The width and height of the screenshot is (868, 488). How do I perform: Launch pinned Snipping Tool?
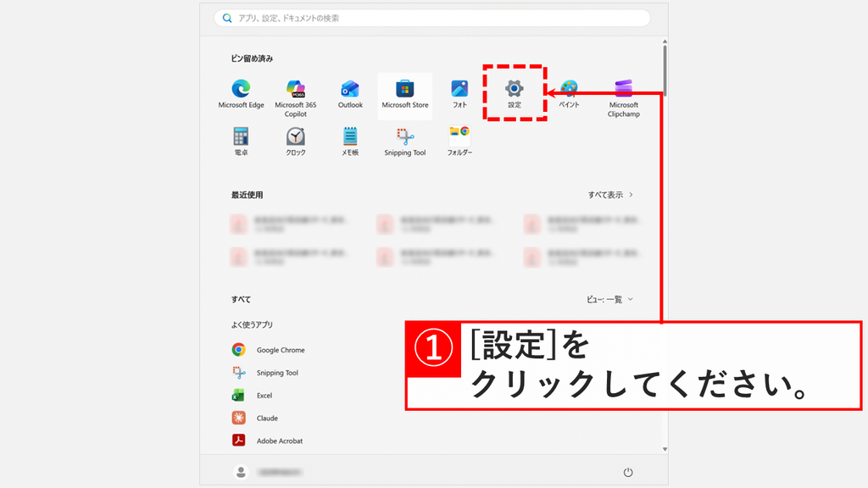(404, 141)
